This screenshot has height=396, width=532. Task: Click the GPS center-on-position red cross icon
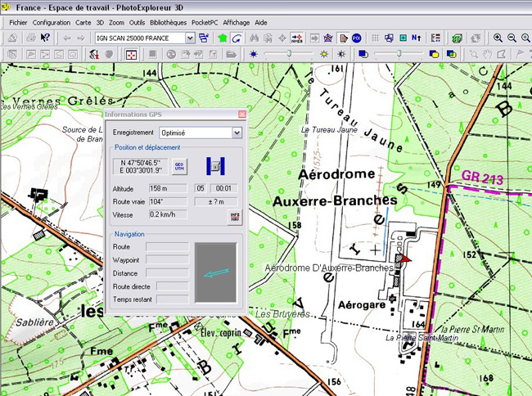(x=297, y=38)
